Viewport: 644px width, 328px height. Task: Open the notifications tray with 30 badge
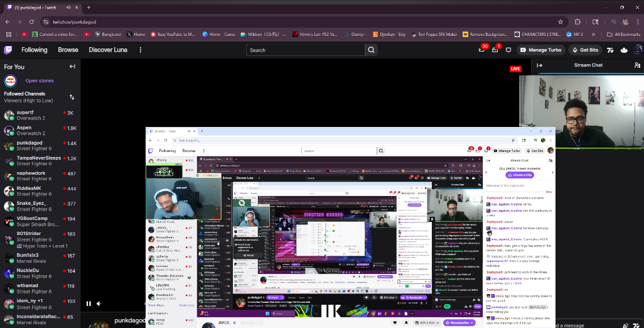click(481, 50)
